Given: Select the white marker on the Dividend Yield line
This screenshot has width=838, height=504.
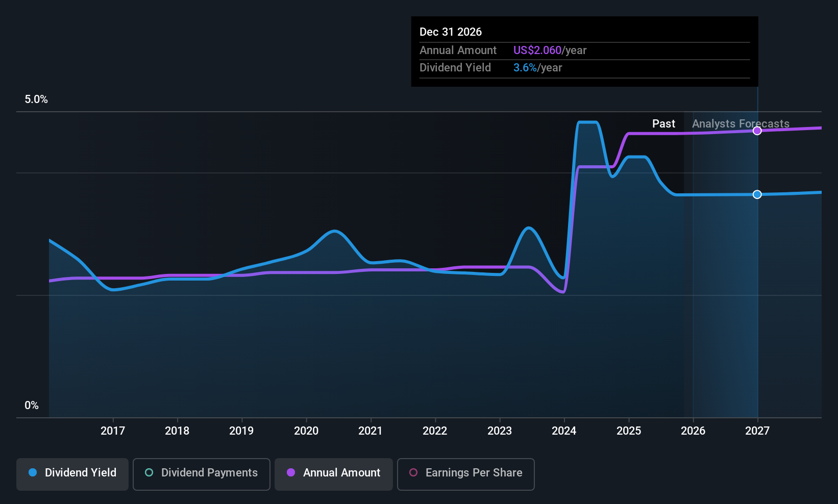Looking at the screenshot, I should pos(757,194).
